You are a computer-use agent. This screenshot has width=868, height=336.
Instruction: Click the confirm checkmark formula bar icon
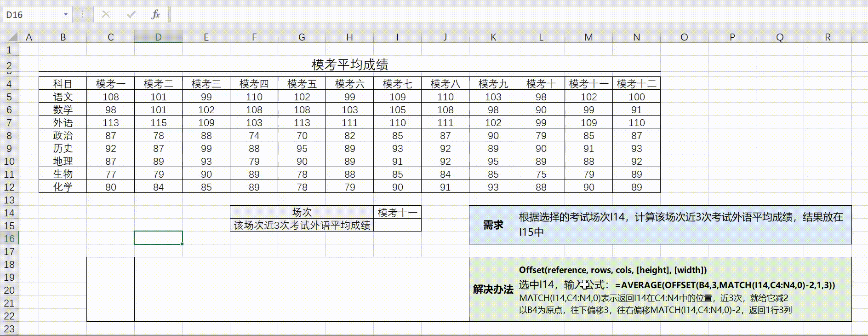click(x=131, y=14)
